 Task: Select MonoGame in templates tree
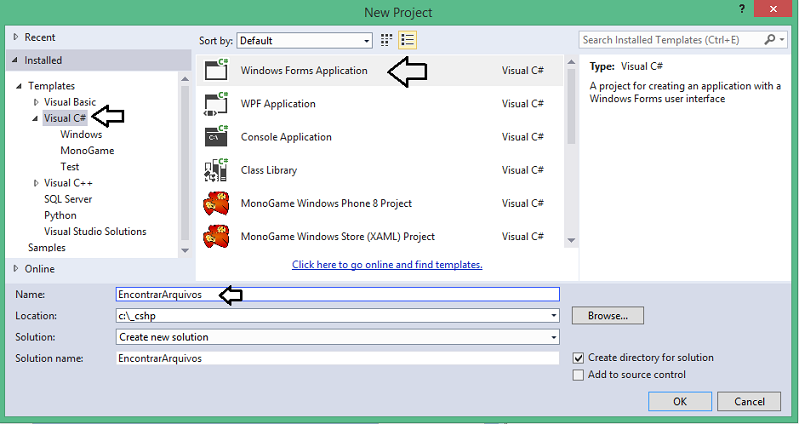pos(87,151)
